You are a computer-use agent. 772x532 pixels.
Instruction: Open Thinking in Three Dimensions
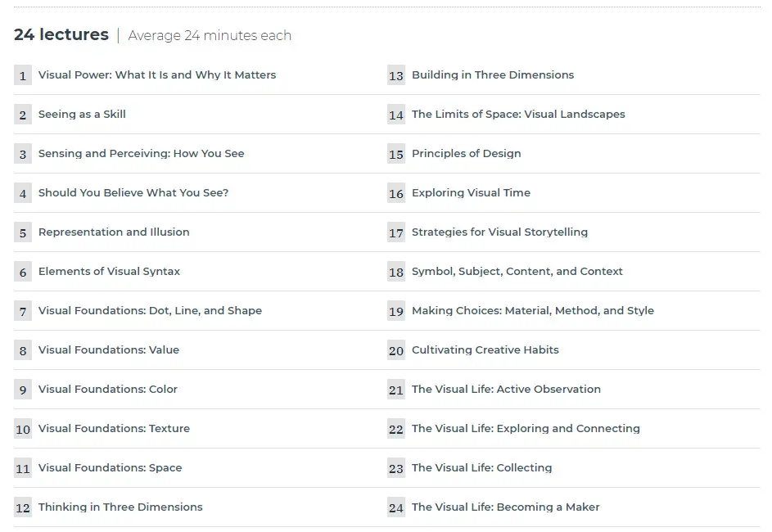(x=120, y=507)
